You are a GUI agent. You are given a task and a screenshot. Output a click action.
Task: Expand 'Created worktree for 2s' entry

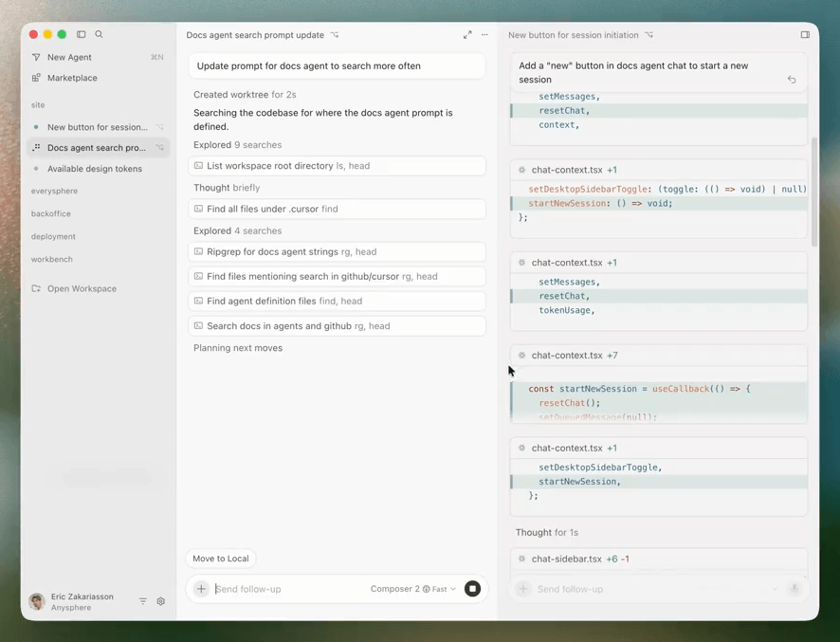[x=245, y=94]
